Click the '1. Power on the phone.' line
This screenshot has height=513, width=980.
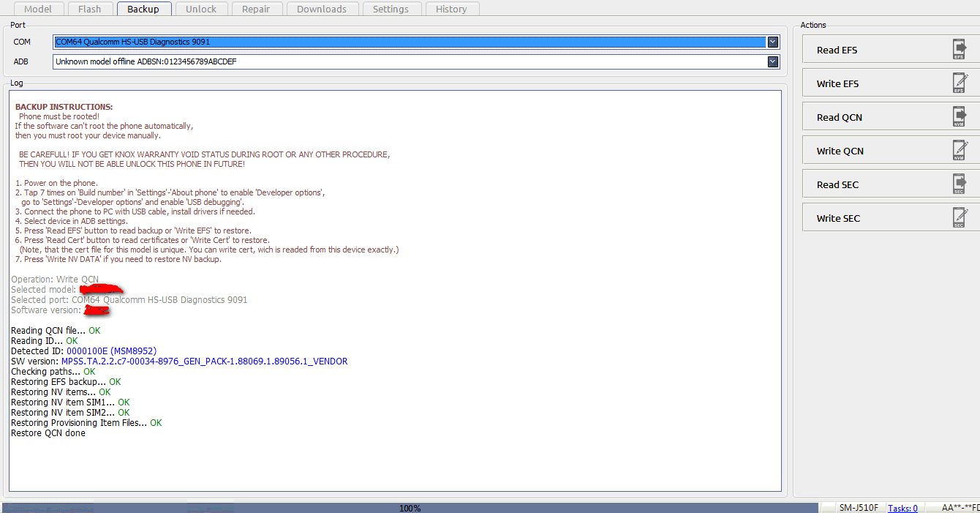(56, 183)
